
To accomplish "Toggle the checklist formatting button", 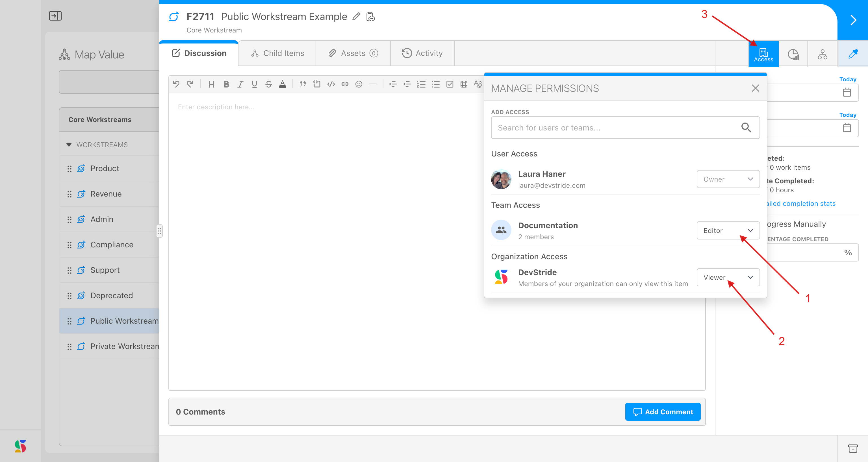I will pos(450,84).
